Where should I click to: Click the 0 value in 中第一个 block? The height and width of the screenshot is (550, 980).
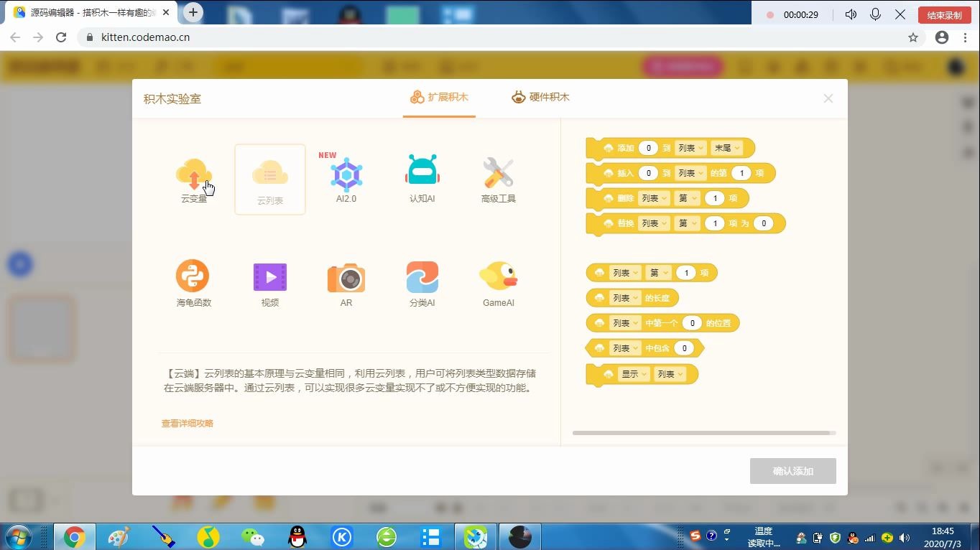click(x=692, y=323)
